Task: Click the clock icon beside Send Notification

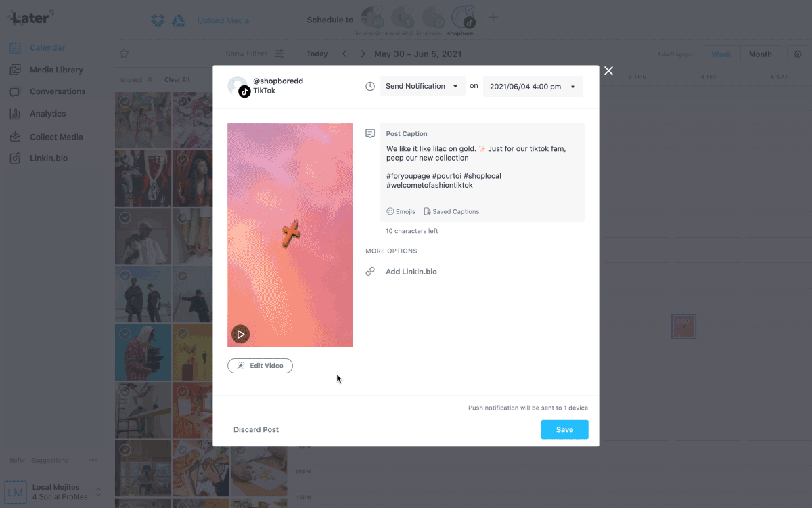Action: coord(370,87)
